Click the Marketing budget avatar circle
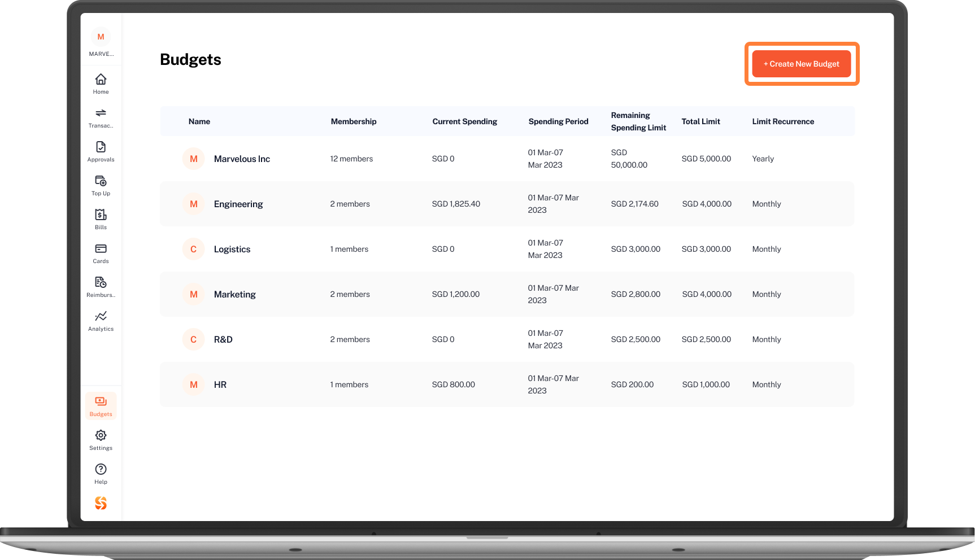Screen dimensions: 975x560 point(193,294)
